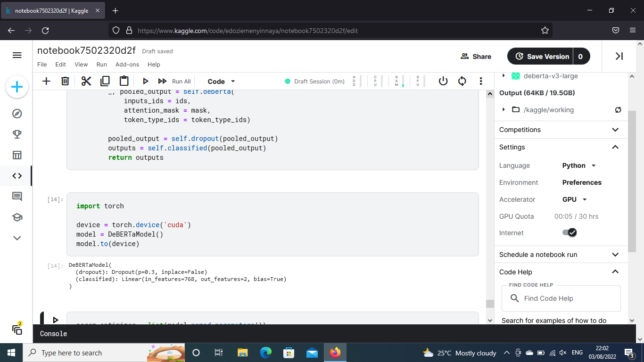
Task: Open the Accelerator GPU dropdown
Action: pos(575,199)
